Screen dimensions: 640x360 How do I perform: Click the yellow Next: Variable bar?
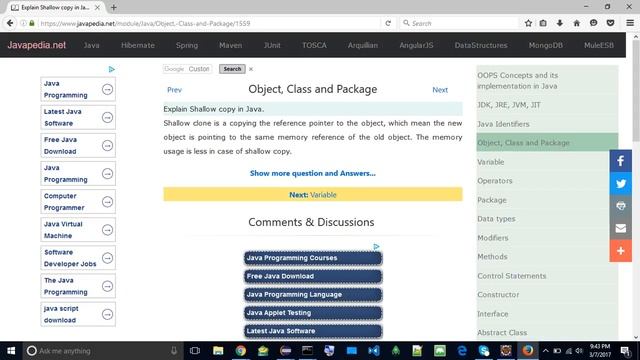click(x=313, y=194)
